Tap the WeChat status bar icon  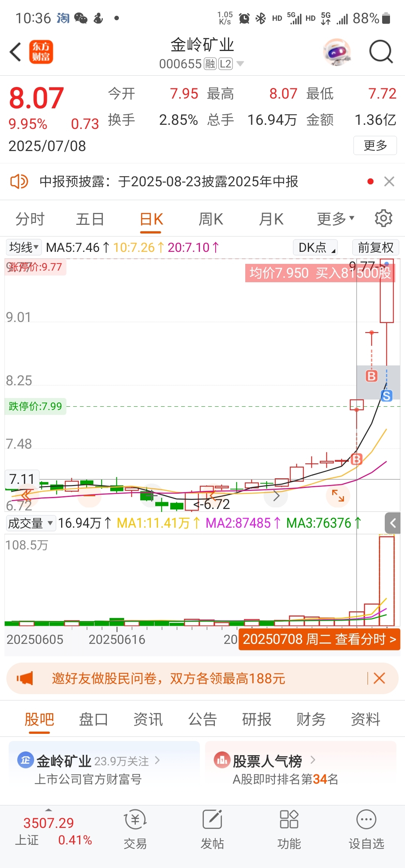pyautogui.click(x=81, y=18)
